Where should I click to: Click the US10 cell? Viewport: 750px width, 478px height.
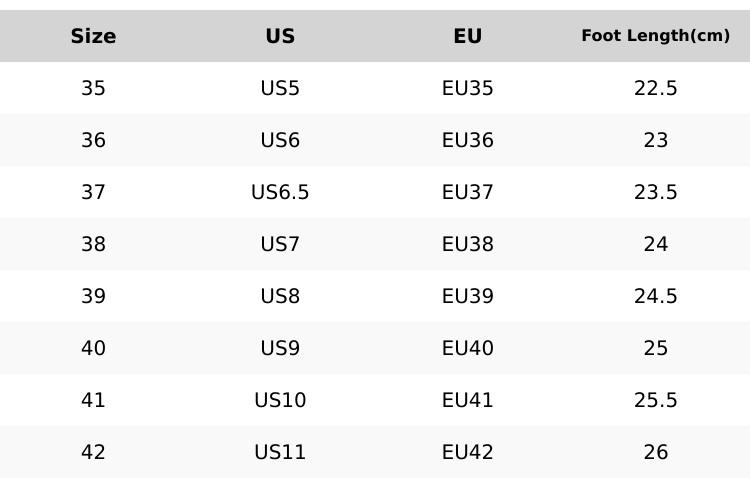(x=280, y=401)
